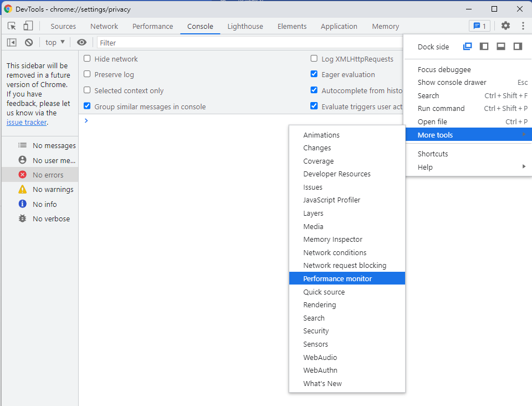Hide the console sidebar panel icon
This screenshot has height=406, width=532.
[12, 42]
